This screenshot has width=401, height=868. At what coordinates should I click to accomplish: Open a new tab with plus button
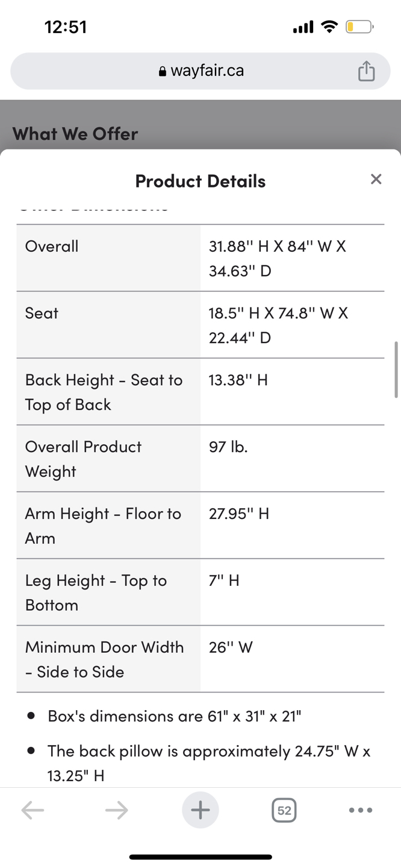(x=200, y=810)
